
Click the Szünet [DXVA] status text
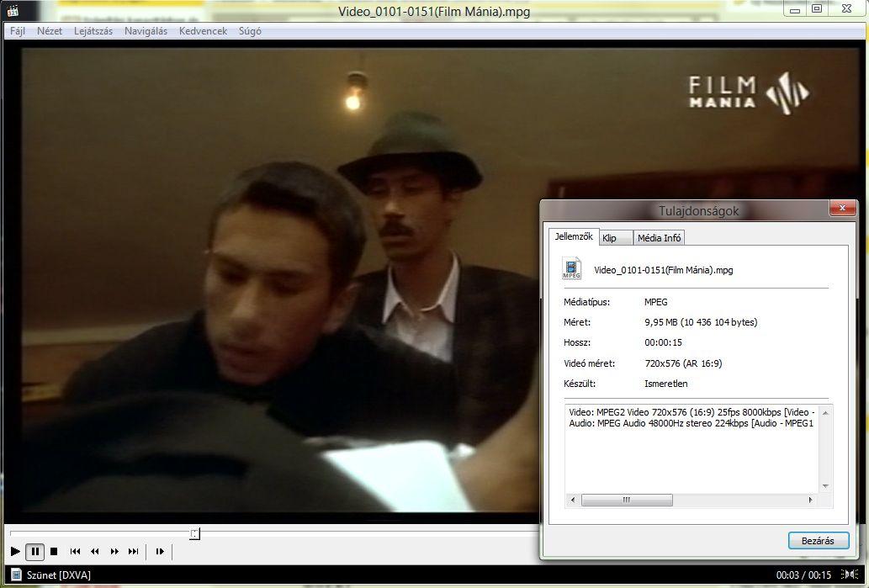(59, 575)
